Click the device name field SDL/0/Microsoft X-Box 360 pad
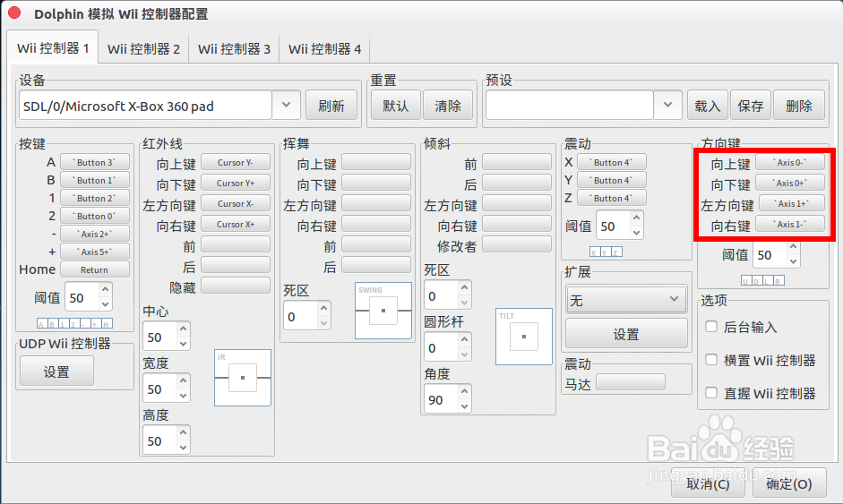The height and width of the screenshot is (504, 843). (145, 106)
